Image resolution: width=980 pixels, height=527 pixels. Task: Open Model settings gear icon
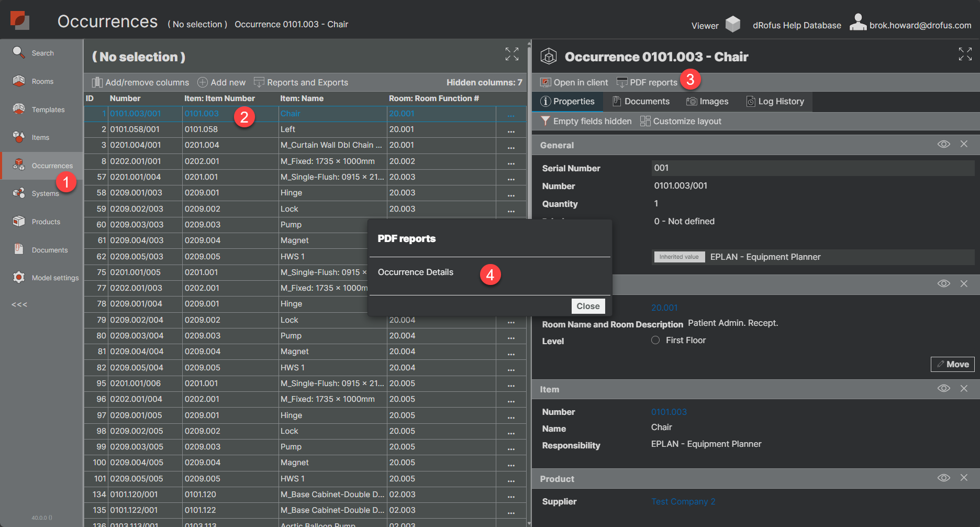[19, 277]
